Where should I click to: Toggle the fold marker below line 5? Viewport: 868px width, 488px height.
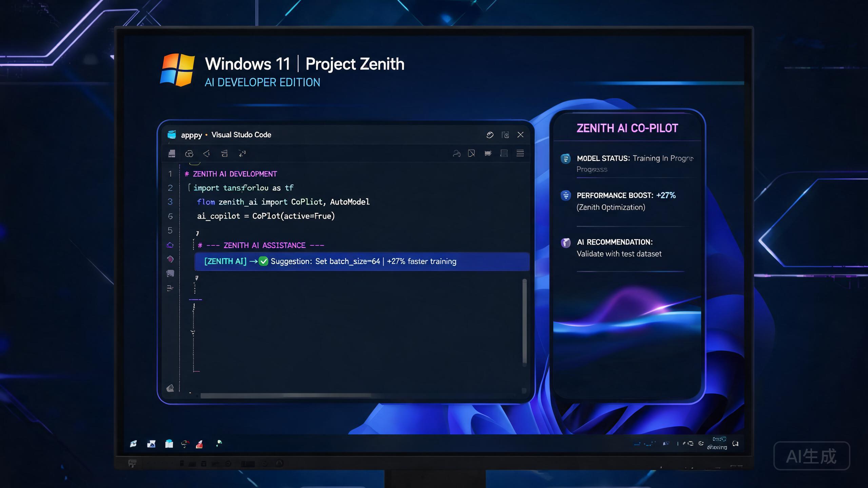coord(197,233)
